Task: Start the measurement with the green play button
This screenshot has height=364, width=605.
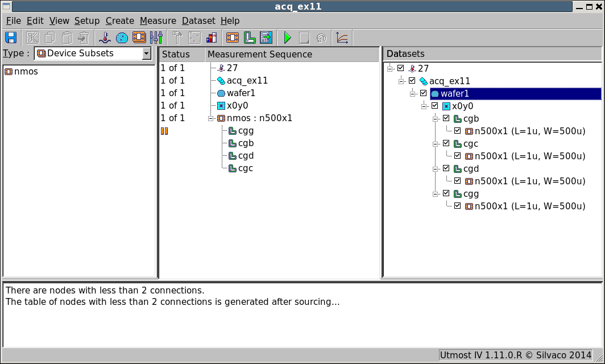Action: click(288, 38)
